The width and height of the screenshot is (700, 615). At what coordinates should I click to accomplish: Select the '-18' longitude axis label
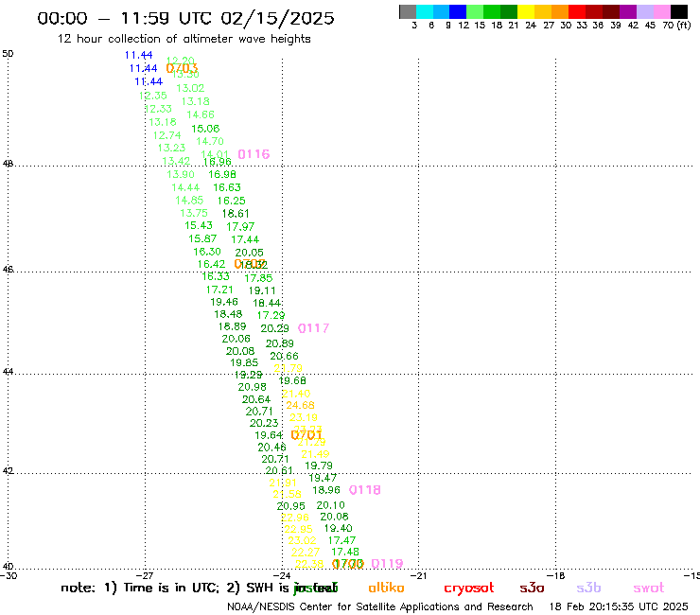click(x=555, y=575)
